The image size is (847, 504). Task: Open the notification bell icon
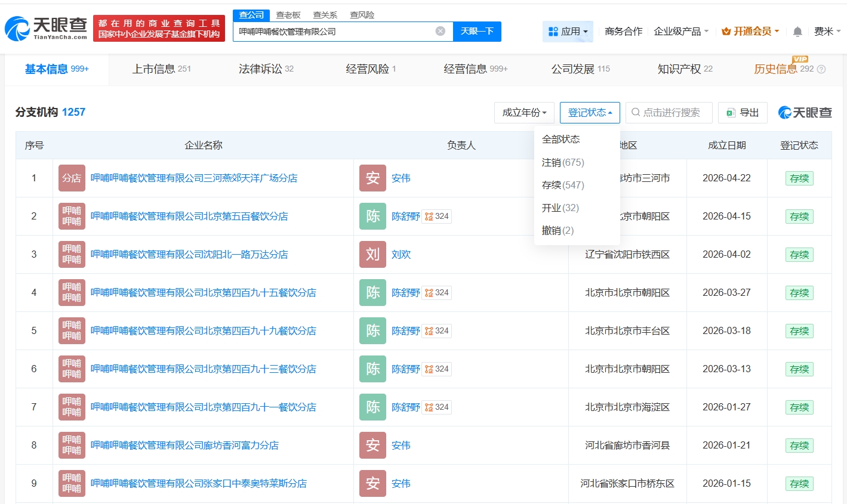click(x=796, y=31)
